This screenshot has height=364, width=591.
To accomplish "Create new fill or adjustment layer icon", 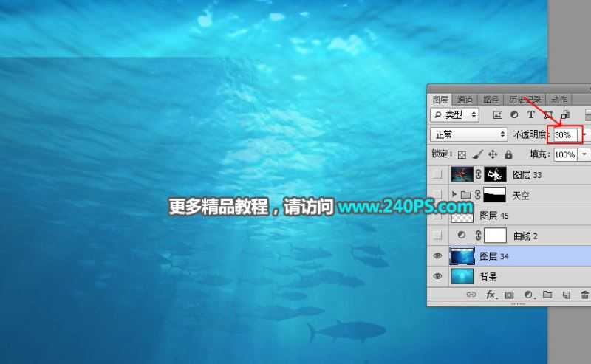I will click(529, 295).
